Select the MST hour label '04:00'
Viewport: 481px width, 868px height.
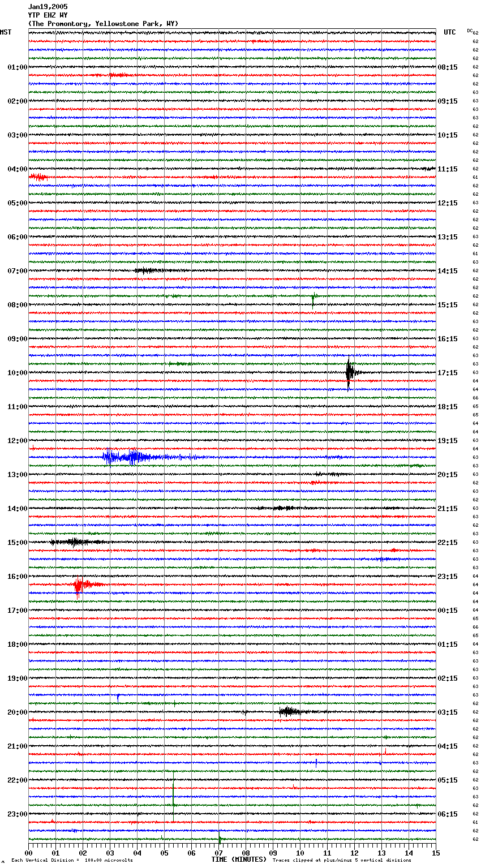(17, 169)
